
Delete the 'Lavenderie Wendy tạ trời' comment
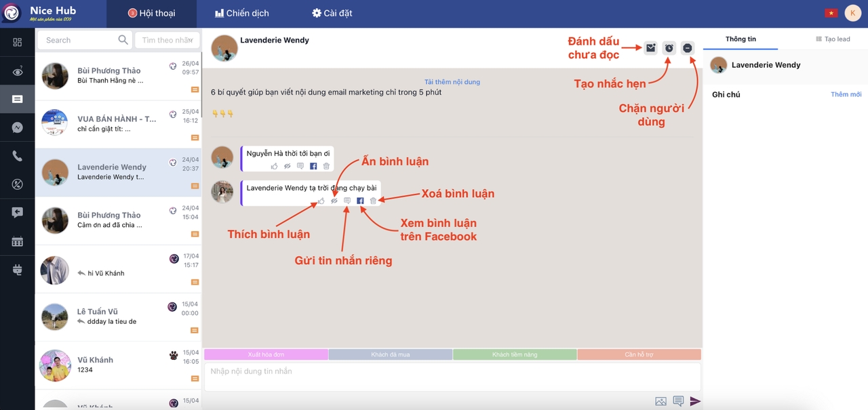[x=373, y=201]
